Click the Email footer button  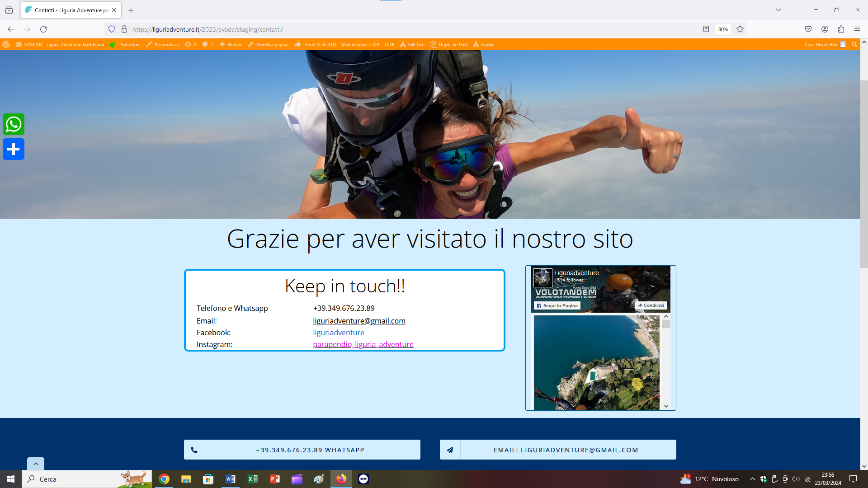tap(558, 450)
